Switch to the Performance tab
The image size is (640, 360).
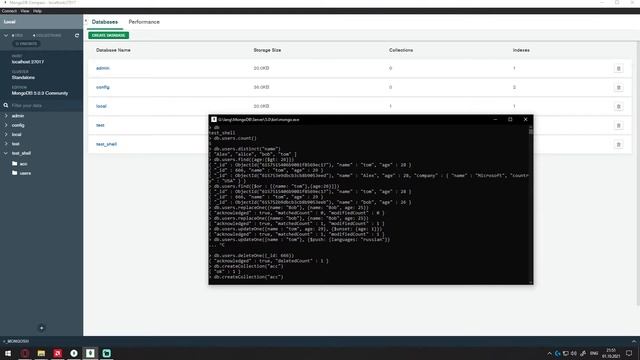point(144,22)
